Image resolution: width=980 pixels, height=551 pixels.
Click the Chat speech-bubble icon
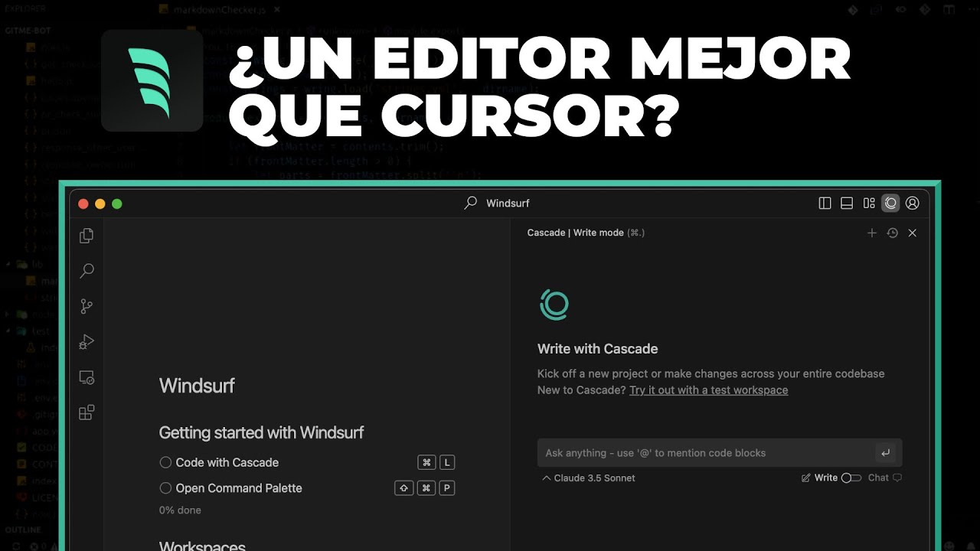[897, 478]
